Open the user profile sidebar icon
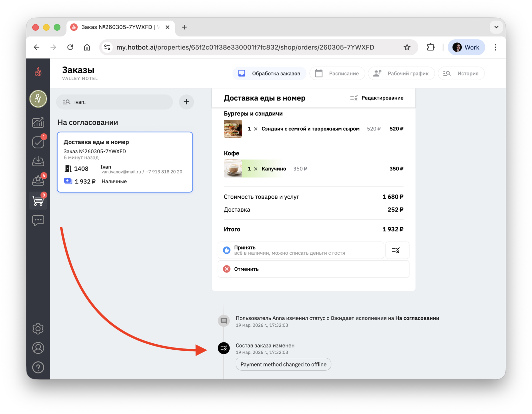 38,348
